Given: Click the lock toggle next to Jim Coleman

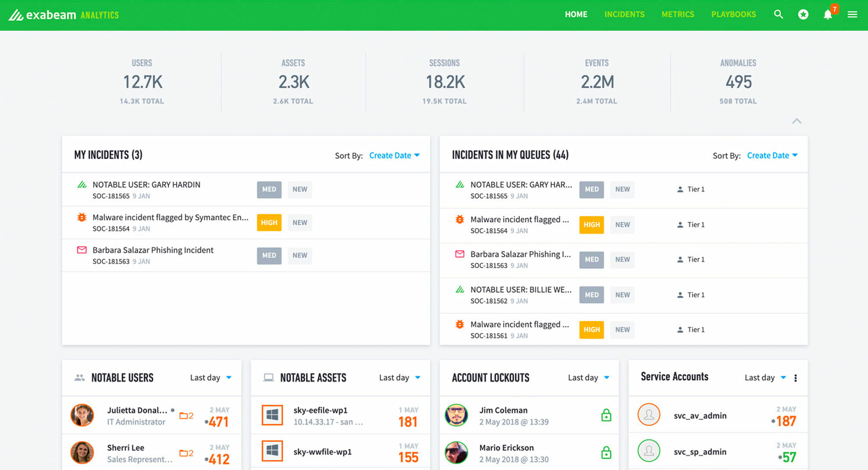Looking at the screenshot, I should [x=606, y=415].
